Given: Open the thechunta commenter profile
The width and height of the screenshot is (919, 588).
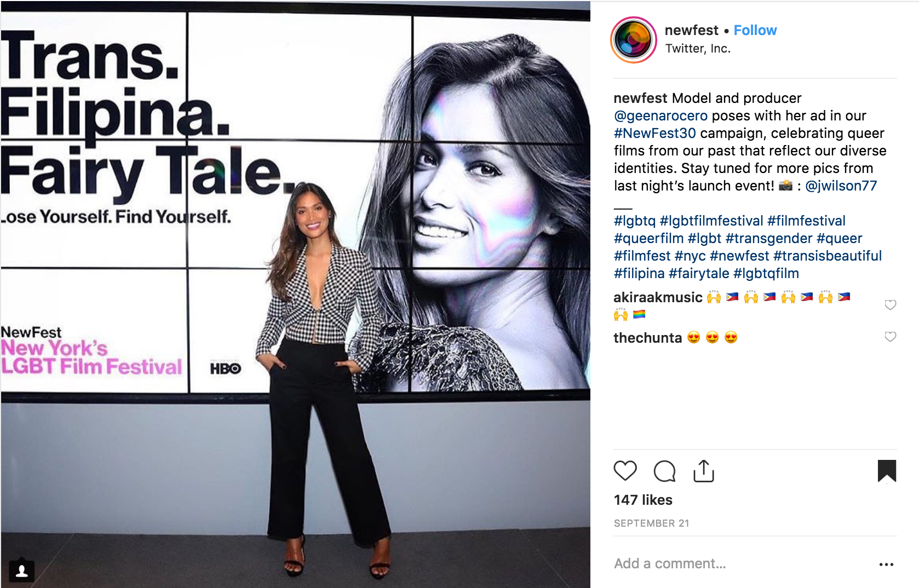Looking at the screenshot, I should tap(647, 338).
